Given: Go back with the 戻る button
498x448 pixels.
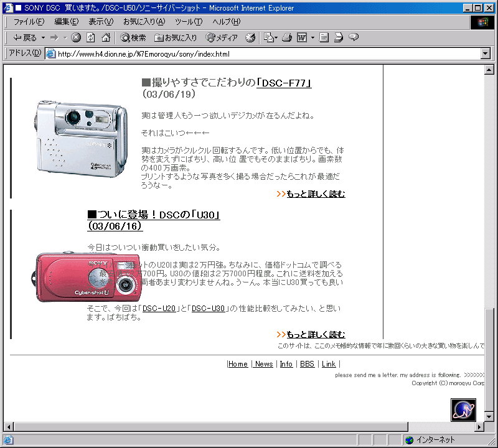Looking at the screenshot, I should tap(25, 38).
